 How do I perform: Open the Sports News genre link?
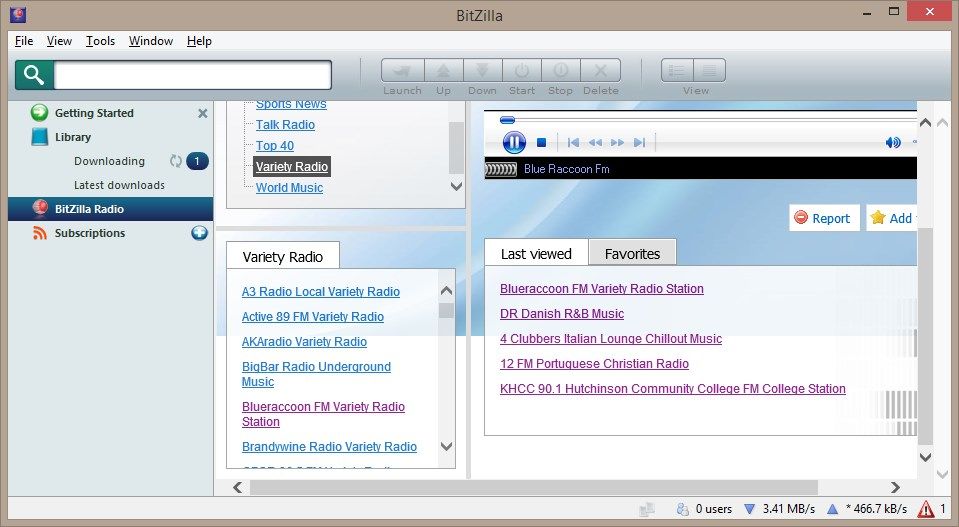[291, 104]
